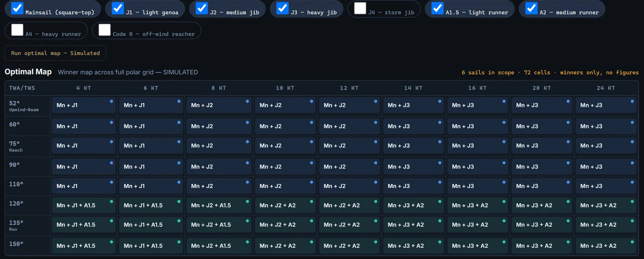Uncheck J2 – medium jib checkbox
The height and width of the screenshot is (259, 644).
[x=202, y=8]
